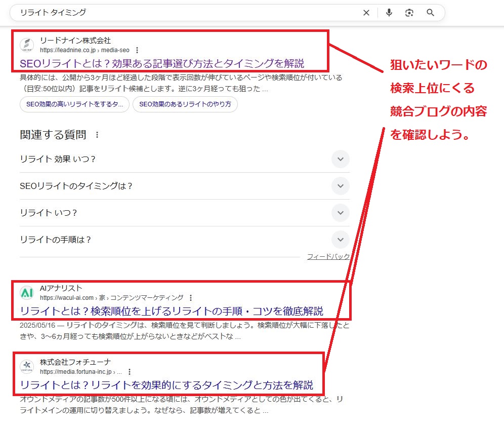
Task: Open three-dot menu next to wacul-ai.com URL
Action: point(190,298)
